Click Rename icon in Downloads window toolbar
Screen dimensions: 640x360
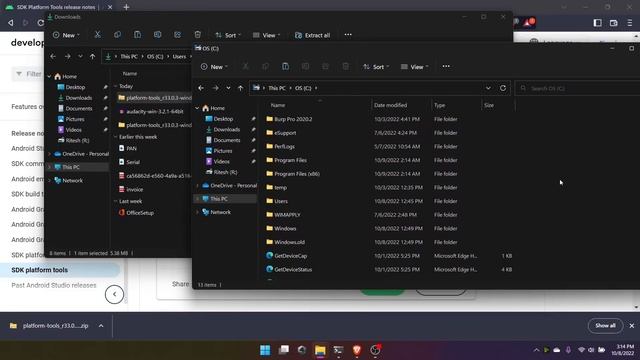[x=158, y=35]
